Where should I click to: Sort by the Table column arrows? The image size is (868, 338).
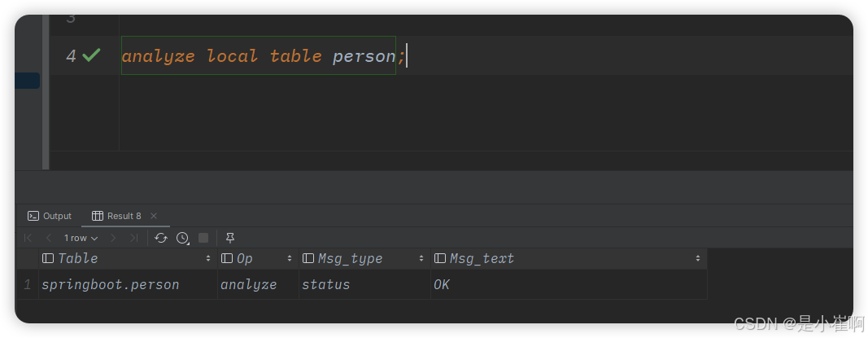209,259
